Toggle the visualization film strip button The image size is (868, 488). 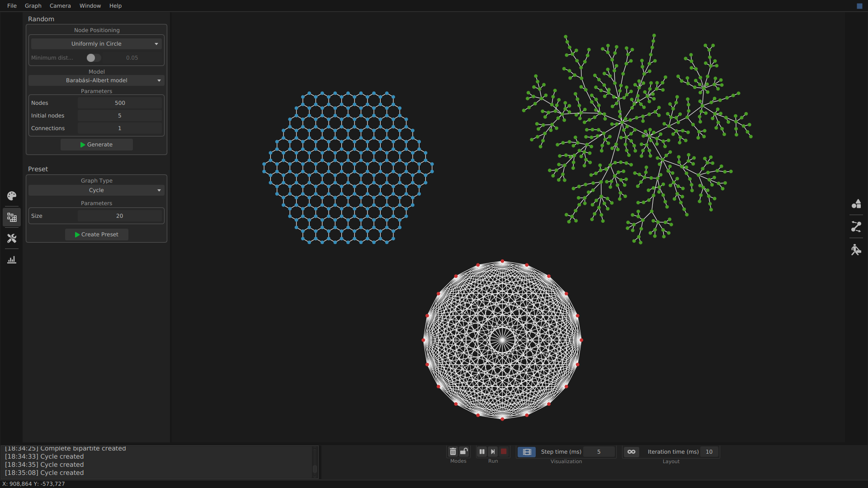coord(527,452)
